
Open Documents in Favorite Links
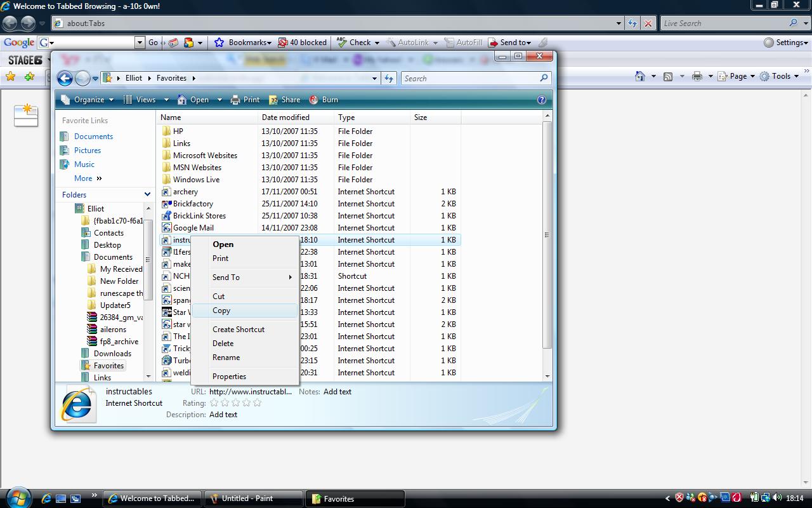tap(93, 137)
